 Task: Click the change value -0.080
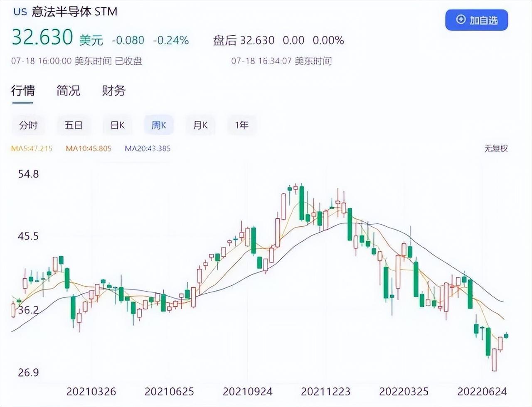point(128,40)
